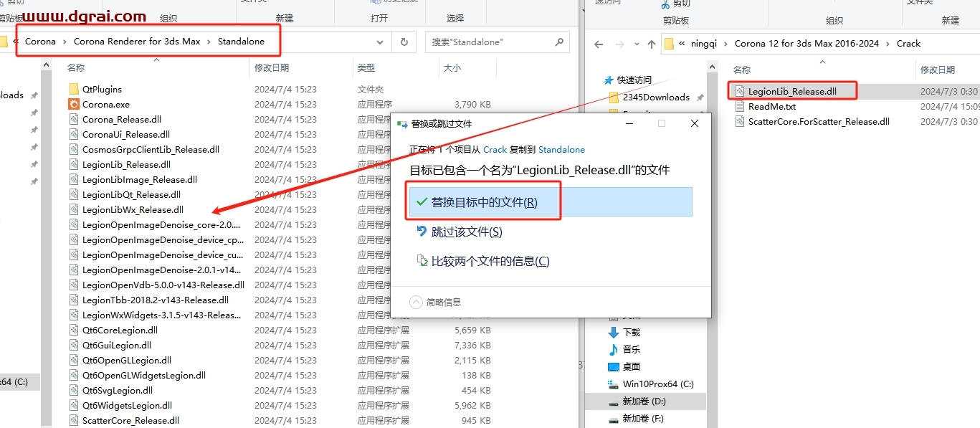Close the replace or skip files dialog

point(694,123)
